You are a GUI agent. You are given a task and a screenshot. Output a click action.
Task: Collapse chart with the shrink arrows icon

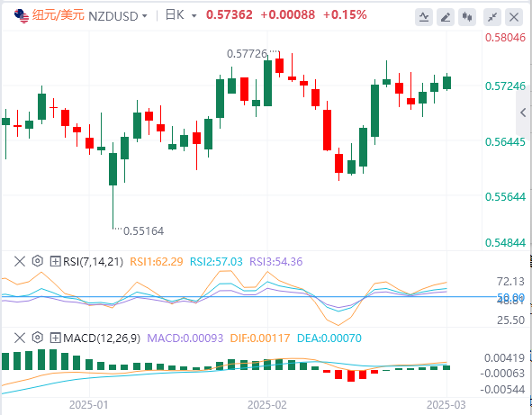492,17
